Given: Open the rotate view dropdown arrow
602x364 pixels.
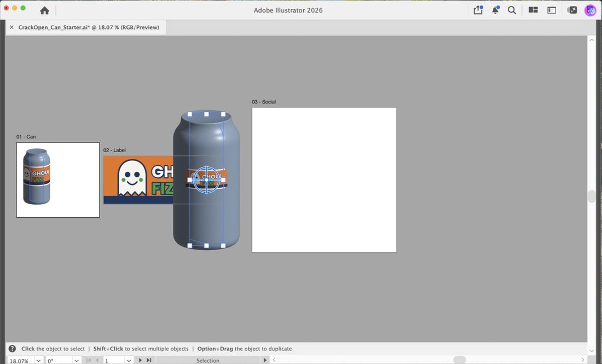Looking at the screenshot, I should (77, 361).
